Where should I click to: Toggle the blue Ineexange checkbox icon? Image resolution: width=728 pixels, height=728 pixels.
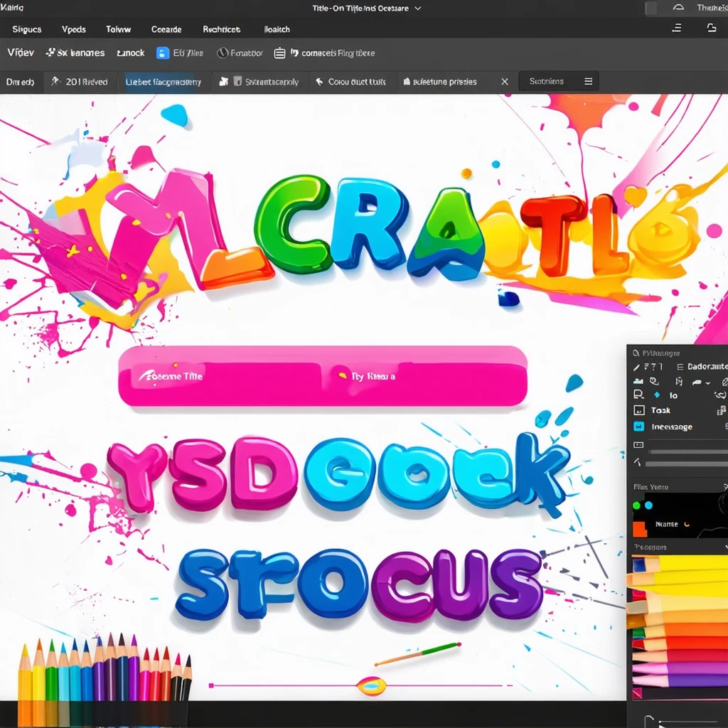[x=639, y=427]
